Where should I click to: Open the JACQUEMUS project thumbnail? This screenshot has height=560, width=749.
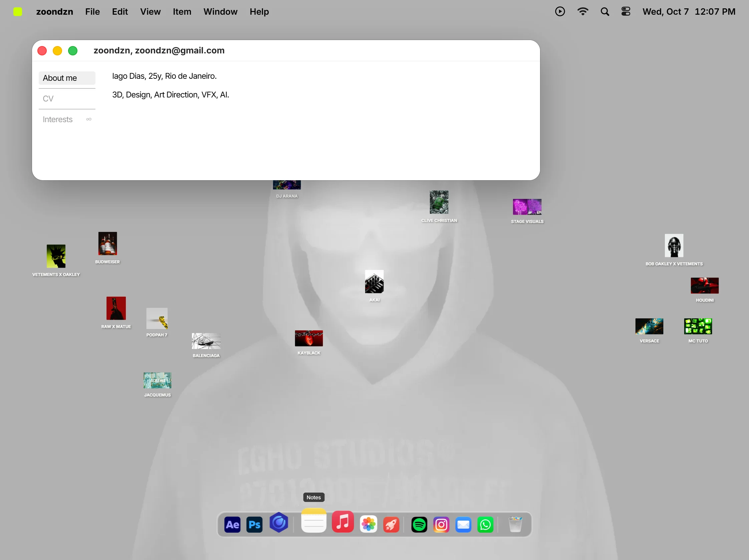tap(157, 380)
